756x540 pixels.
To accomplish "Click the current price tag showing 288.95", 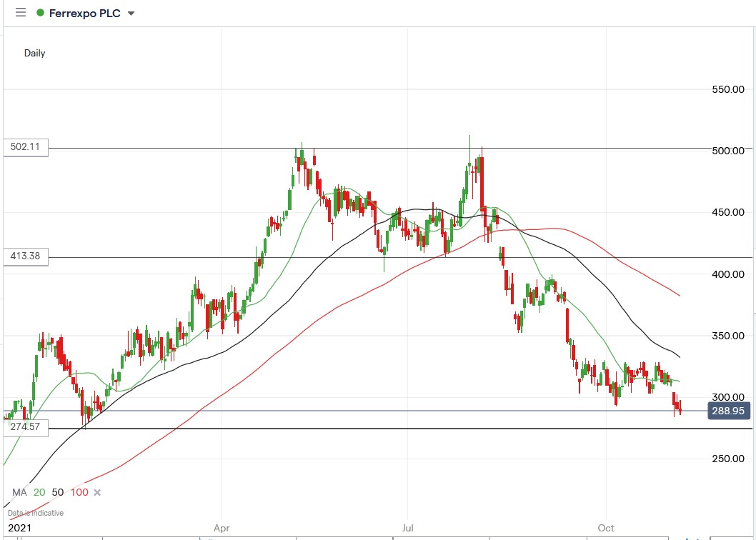I will [728, 411].
